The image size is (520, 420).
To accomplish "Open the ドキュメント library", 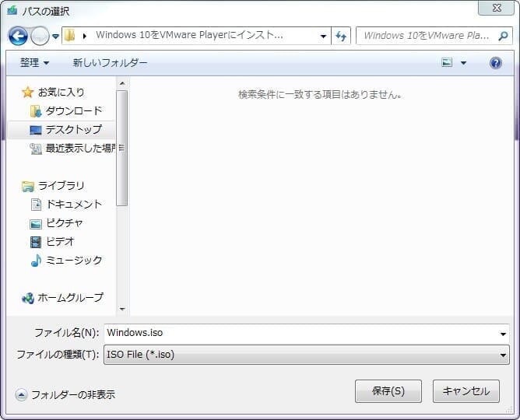I will (73, 204).
